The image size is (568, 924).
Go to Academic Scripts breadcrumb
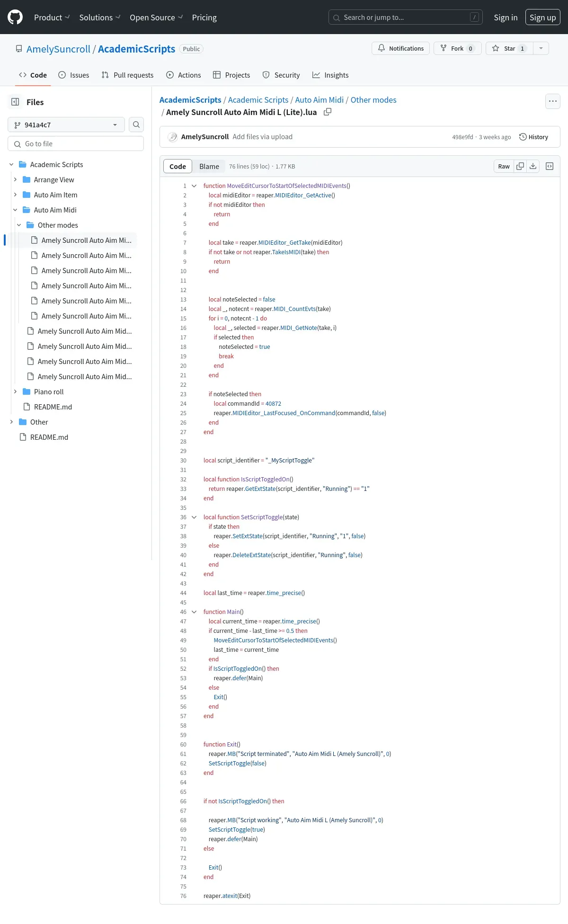(258, 100)
